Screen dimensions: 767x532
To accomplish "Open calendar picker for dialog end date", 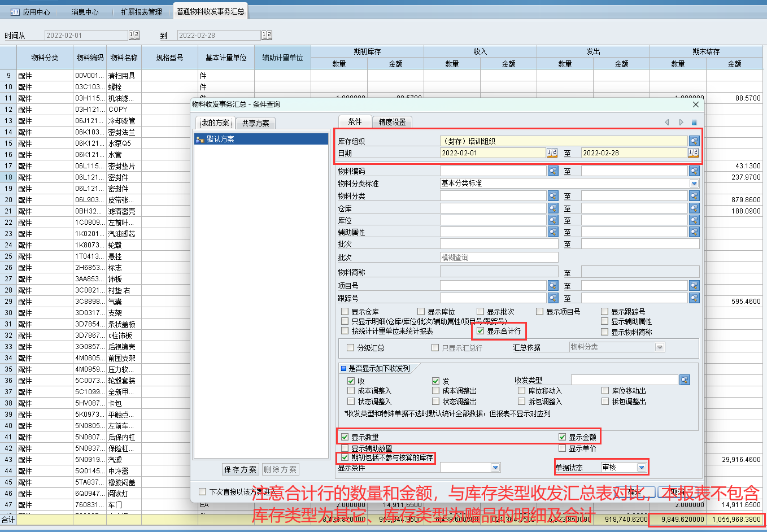I will [x=693, y=153].
